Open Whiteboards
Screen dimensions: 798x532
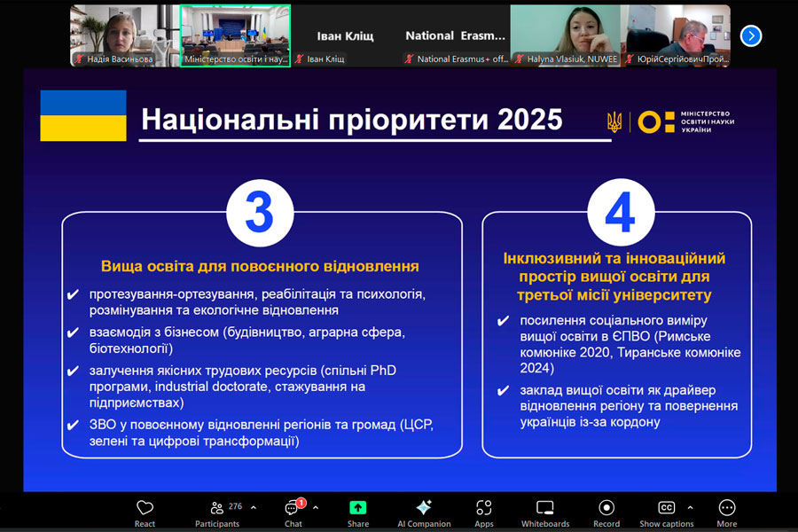[545, 513]
